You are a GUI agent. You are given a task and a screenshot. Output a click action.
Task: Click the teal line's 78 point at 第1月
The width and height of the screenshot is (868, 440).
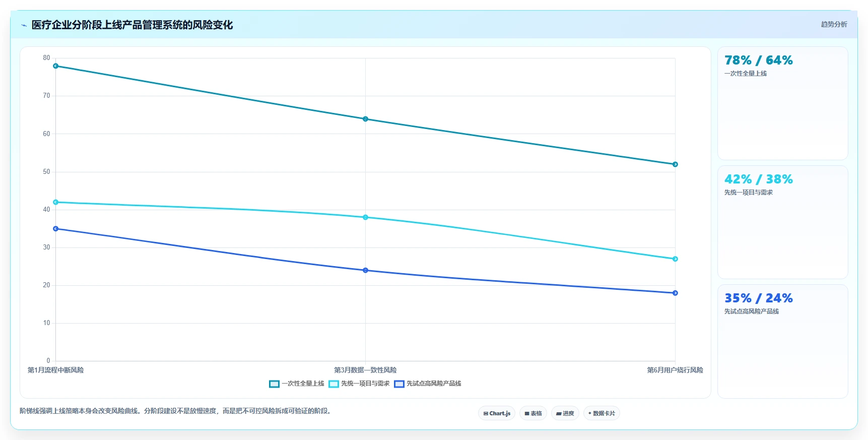coord(56,66)
